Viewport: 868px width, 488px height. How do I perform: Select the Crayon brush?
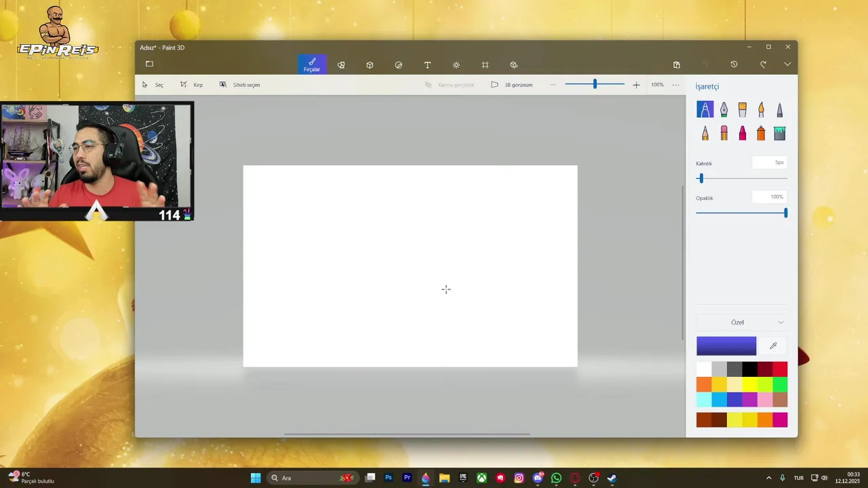point(743,134)
